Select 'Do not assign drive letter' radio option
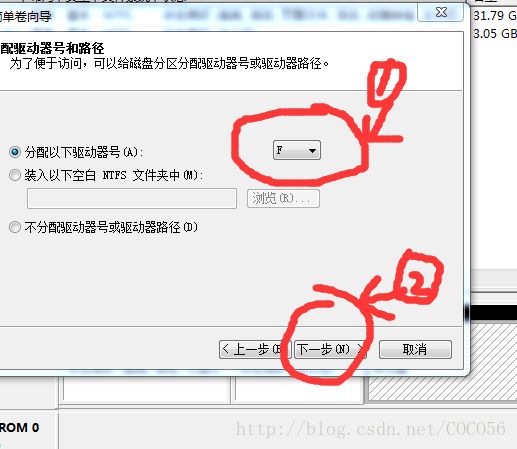This screenshot has width=517, height=449. pyautogui.click(x=15, y=227)
